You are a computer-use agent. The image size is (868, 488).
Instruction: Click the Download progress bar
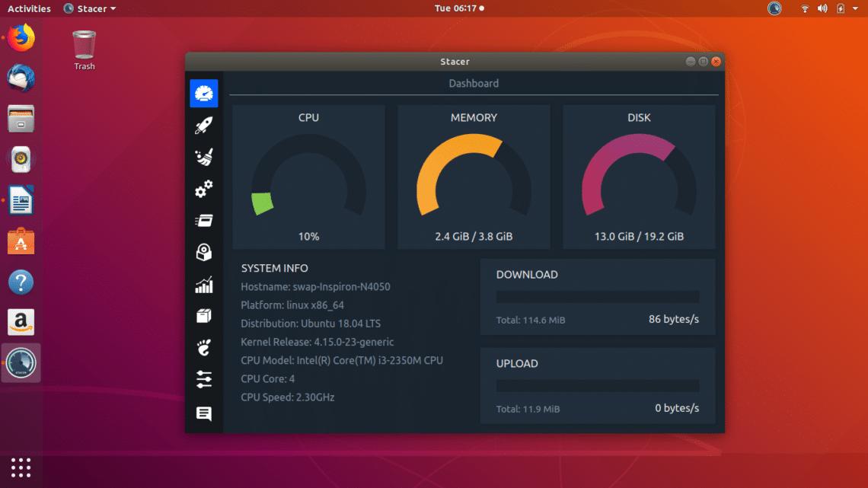click(x=596, y=296)
